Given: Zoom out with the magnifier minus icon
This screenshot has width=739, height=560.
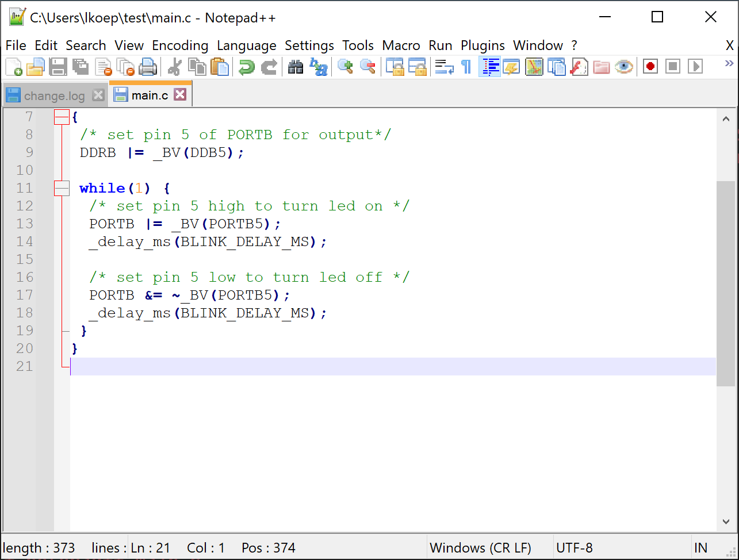Looking at the screenshot, I should tap(367, 67).
